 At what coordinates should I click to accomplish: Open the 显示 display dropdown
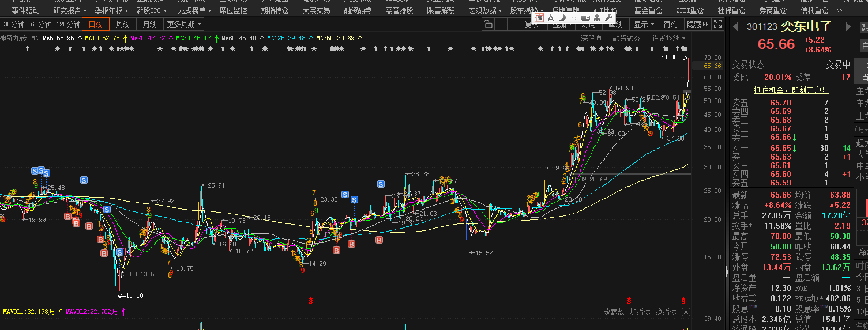pos(644,24)
